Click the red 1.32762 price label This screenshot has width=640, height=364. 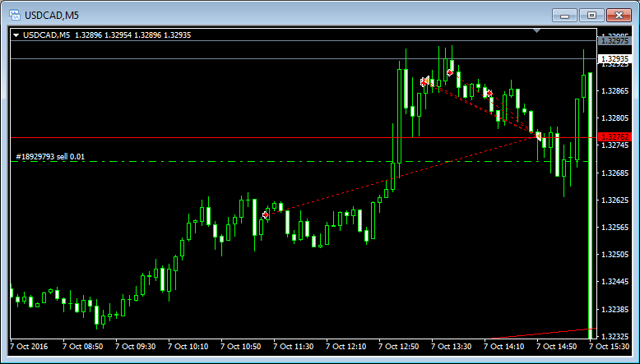click(614, 137)
